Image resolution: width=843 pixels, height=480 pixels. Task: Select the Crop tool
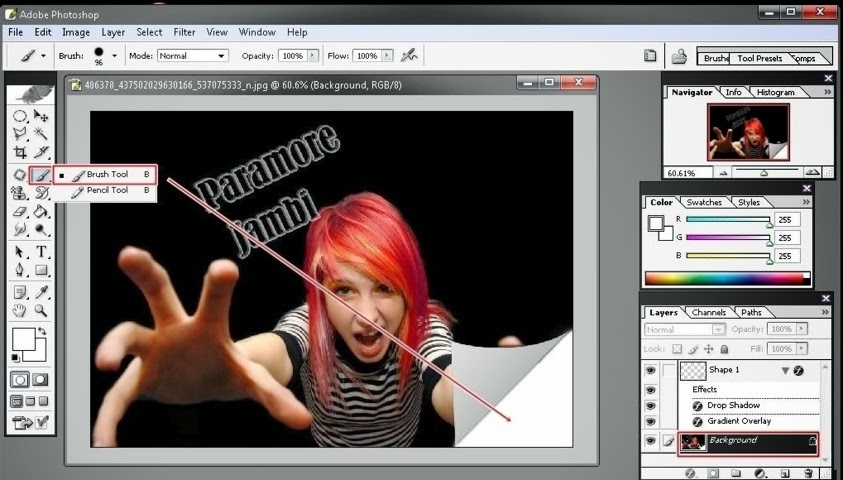pos(20,152)
